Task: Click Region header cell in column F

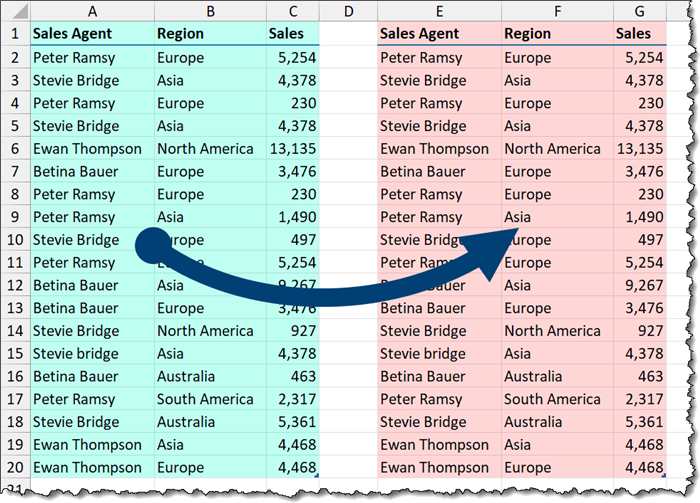Action: (557, 34)
